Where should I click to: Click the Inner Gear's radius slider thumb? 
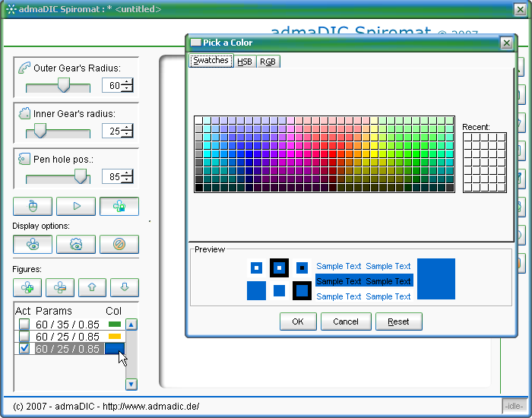click(40, 130)
